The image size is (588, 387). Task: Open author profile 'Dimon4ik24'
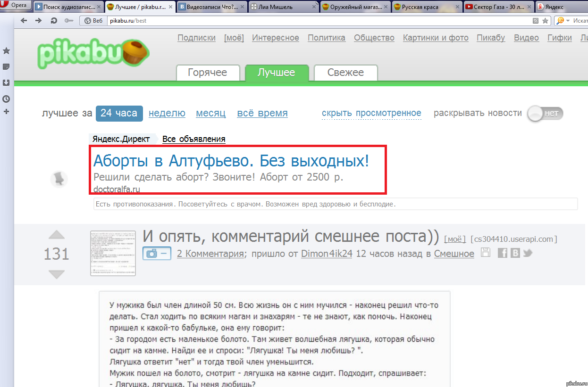[x=327, y=254]
